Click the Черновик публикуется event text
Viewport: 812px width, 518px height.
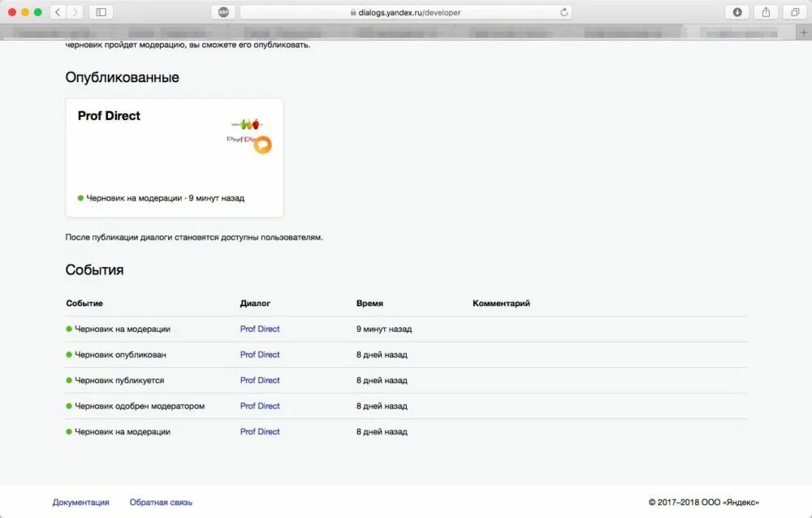119,380
